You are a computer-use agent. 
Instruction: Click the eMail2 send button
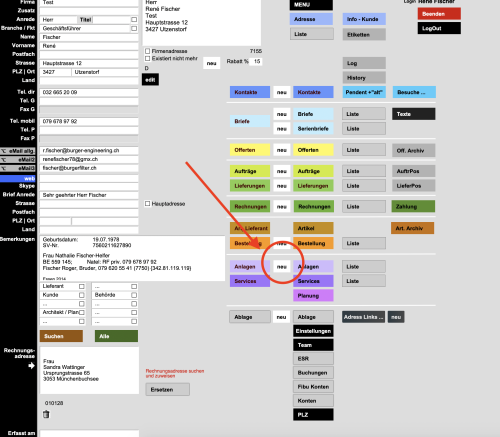pos(18,160)
